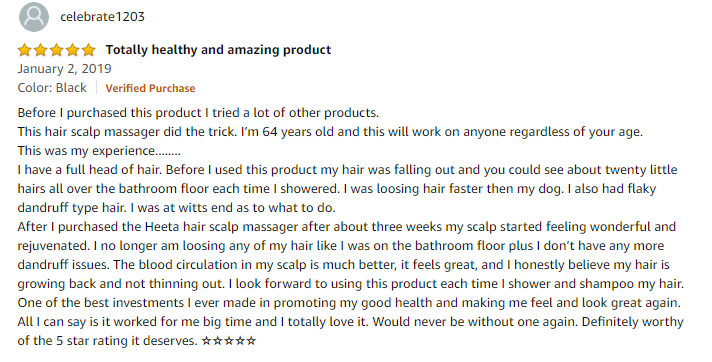Click the January 2, 2019 review date
The width and height of the screenshot is (712, 362).
coord(64,69)
